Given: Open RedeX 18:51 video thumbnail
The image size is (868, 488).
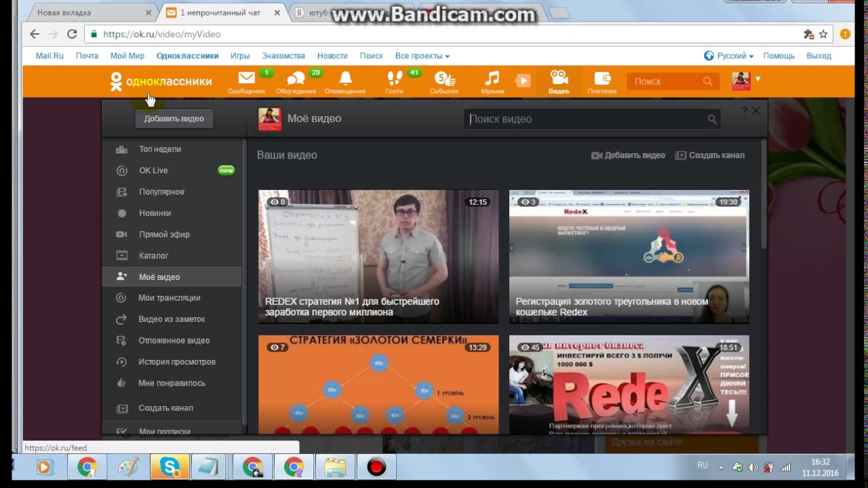Looking at the screenshot, I should tap(629, 384).
